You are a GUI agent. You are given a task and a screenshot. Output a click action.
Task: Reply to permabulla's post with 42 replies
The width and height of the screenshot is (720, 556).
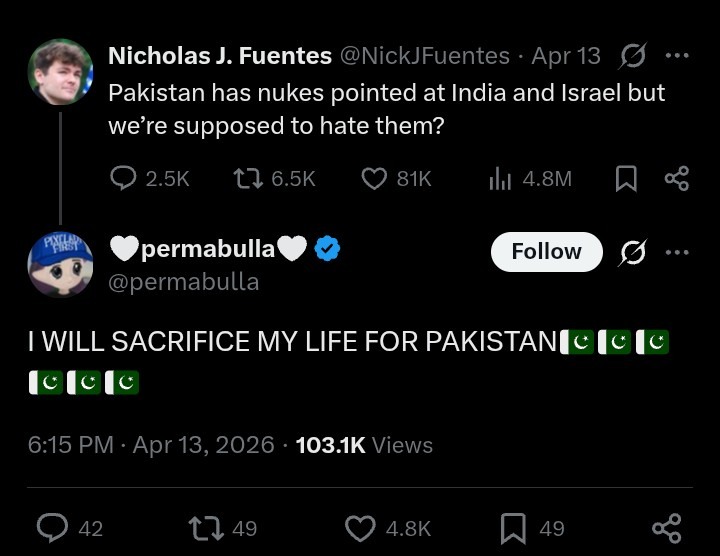[x=52, y=527]
